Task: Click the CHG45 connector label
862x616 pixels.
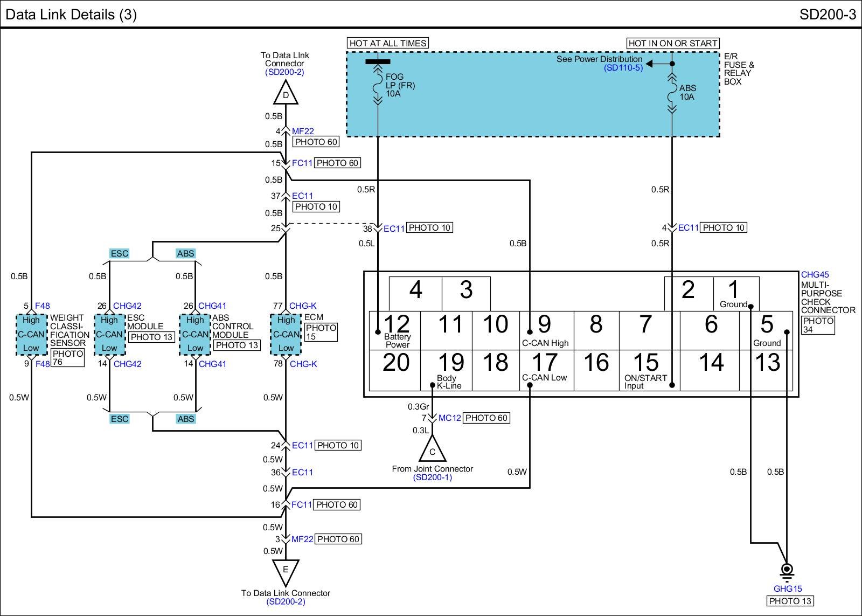Action: pyautogui.click(x=815, y=275)
